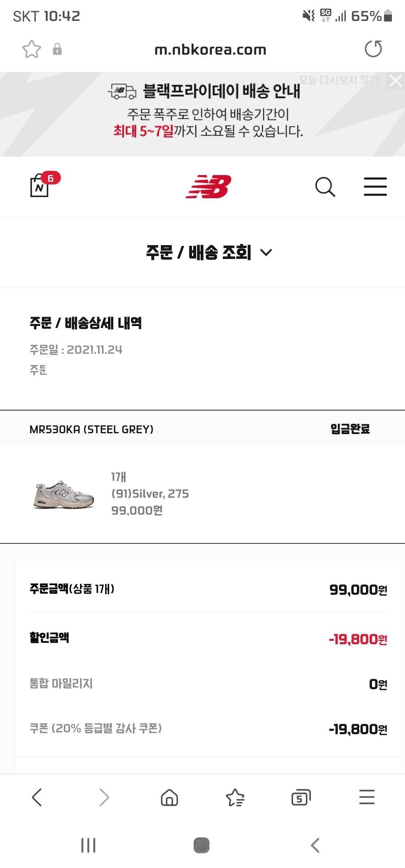405x868 pixels.
Task: Open browser tools menu in bottom bar
Action: tap(366, 797)
